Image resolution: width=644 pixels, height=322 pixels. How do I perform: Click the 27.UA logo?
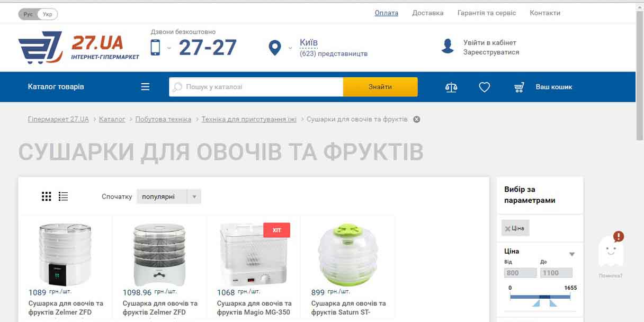(x=79, y=48)
